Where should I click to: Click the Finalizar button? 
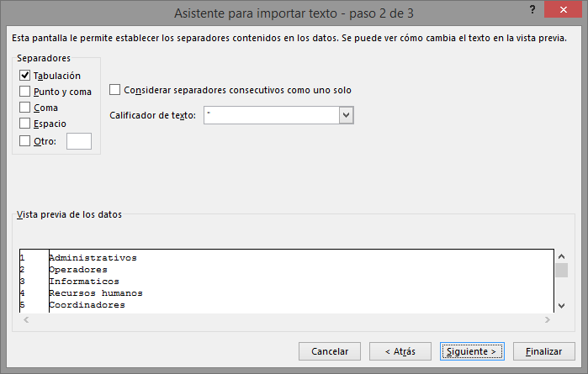(x=543, y=350)
